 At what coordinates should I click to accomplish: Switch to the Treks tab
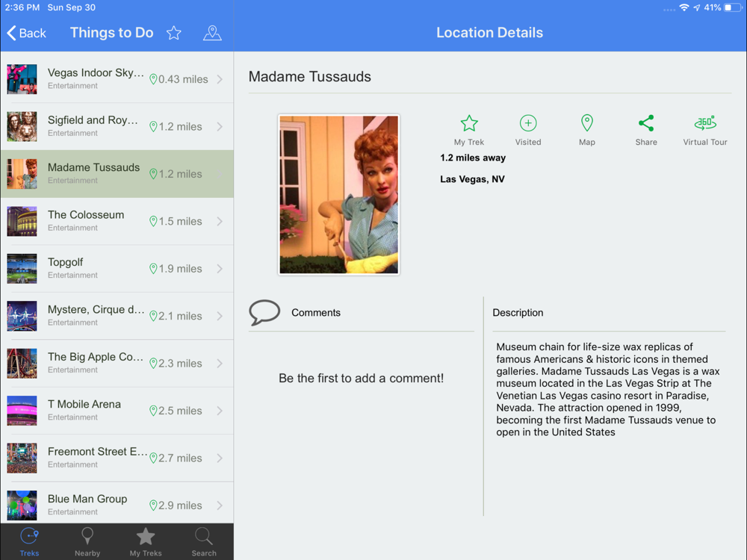pyautogui.click(x=30, y=542)
